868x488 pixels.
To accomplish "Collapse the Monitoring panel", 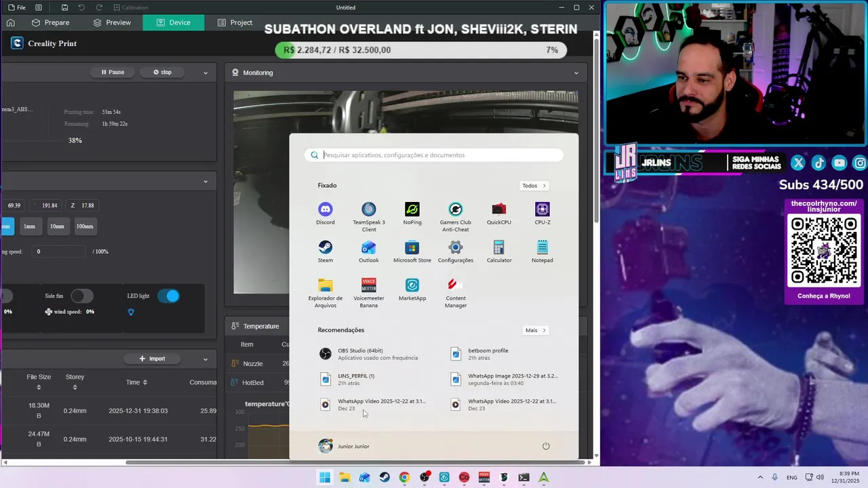I will click(576, 73).
